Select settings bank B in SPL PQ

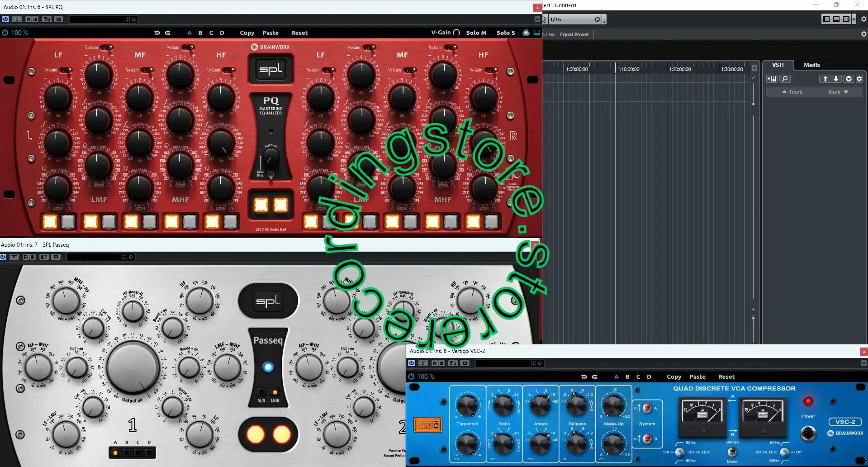pyautogui.click(x=200, y=33)
